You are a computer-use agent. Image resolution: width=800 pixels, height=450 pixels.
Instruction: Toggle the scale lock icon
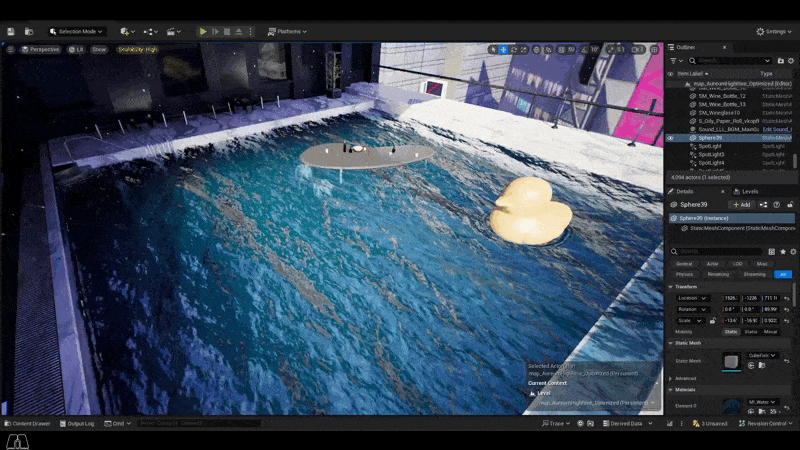pos(713,320)
